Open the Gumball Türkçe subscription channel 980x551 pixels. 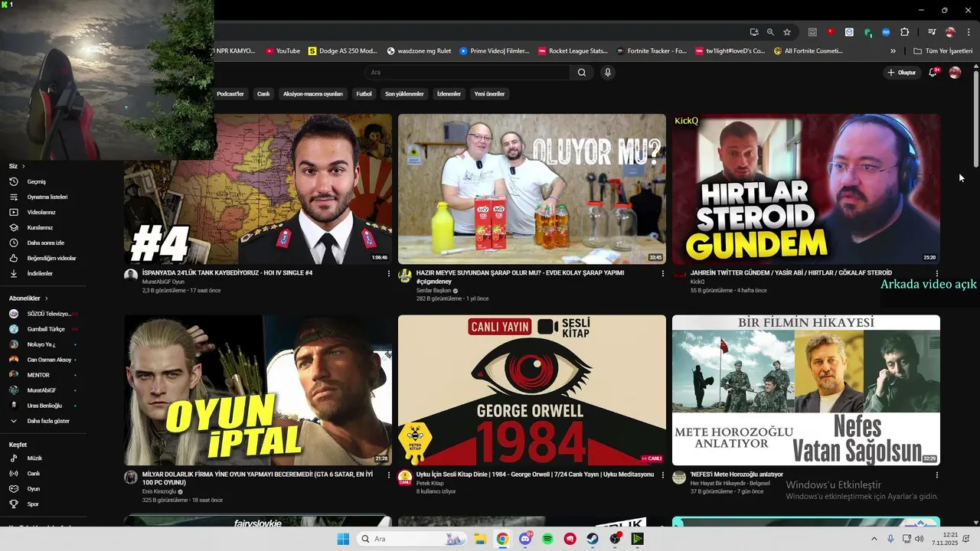43,329
